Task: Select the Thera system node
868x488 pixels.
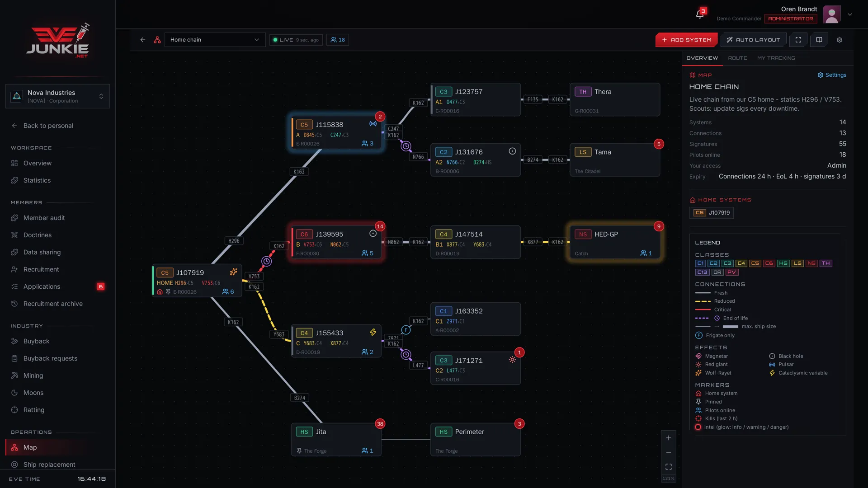Action: coord(615,99)
